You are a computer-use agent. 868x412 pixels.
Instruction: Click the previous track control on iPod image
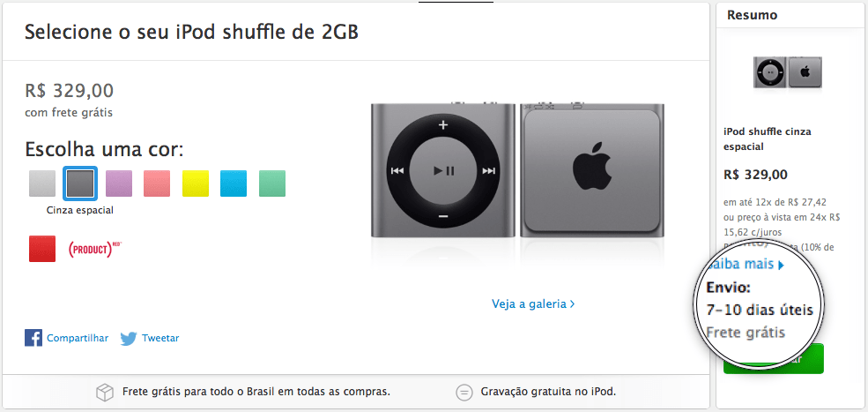pyautogui.click(x=397, y=171)
